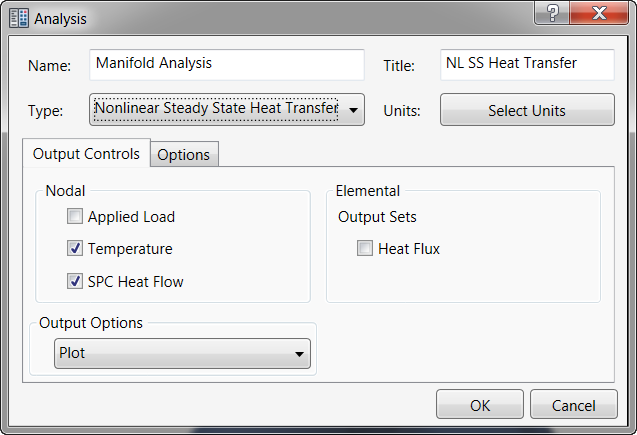Click the Elemental group heading
Screen dimensions: 637x435
pos(368,190)
